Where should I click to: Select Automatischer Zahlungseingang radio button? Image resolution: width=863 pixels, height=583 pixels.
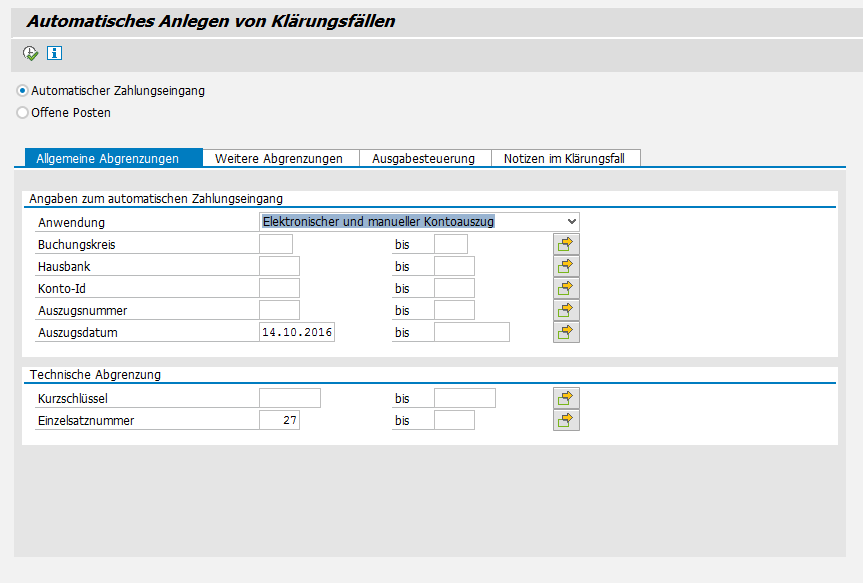pyautogui.click(x=23, y=91)
